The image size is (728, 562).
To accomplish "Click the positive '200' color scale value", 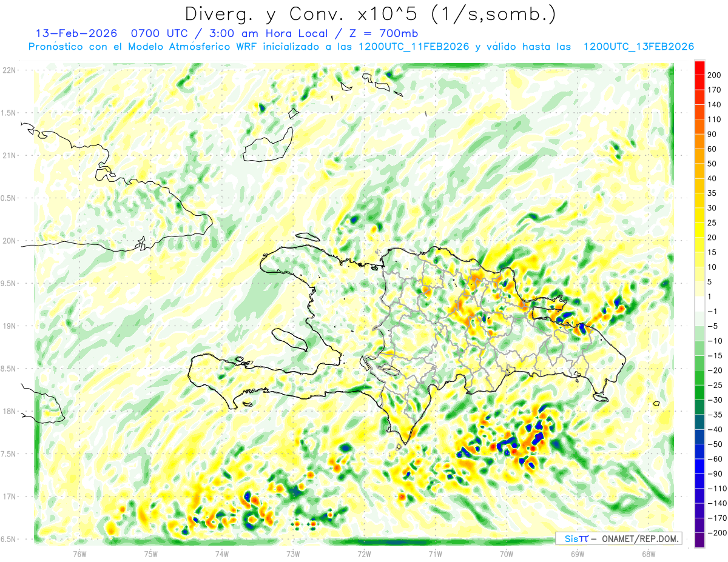I will [715, 75].
